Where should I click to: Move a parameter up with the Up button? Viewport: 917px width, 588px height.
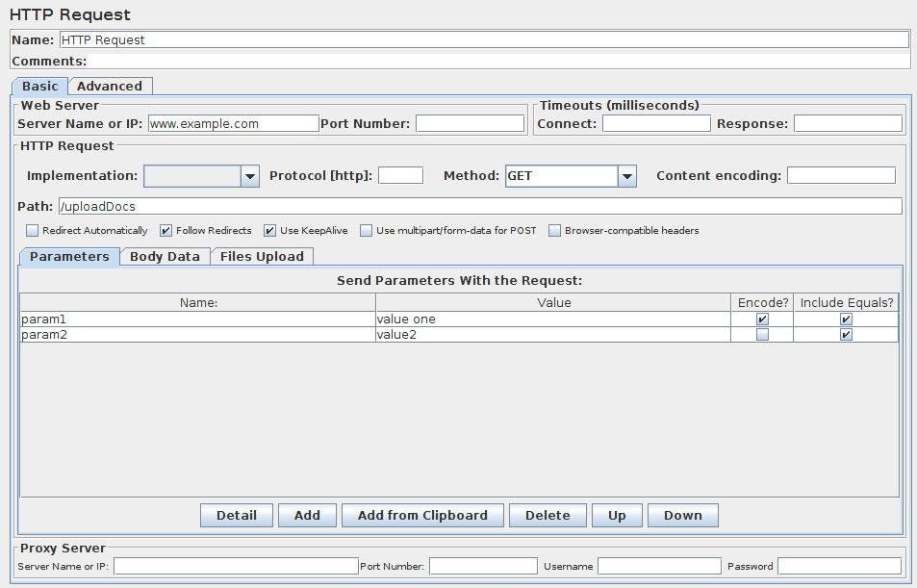[617, 515]
